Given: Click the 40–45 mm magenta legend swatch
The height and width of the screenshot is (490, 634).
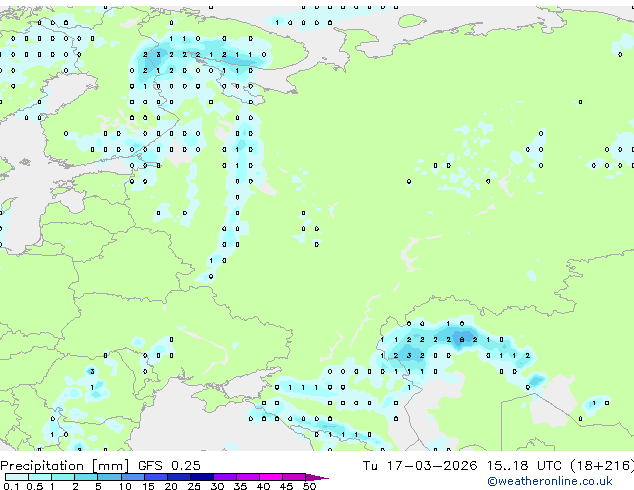Looking at the screenshot, I should pos(271,477).
